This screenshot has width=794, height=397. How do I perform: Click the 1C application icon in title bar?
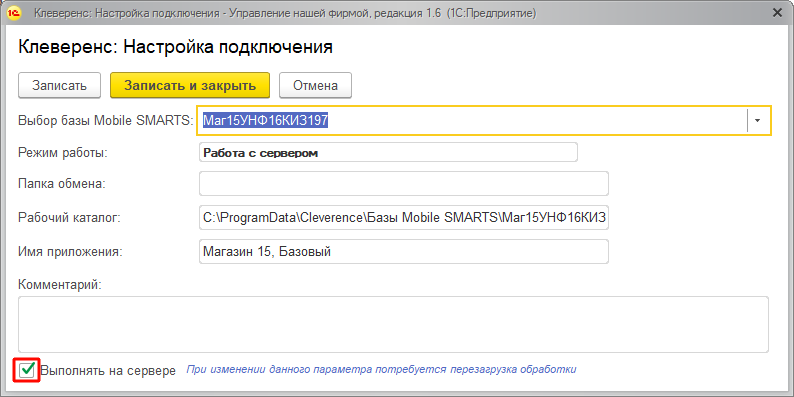(x=15, y=14)
